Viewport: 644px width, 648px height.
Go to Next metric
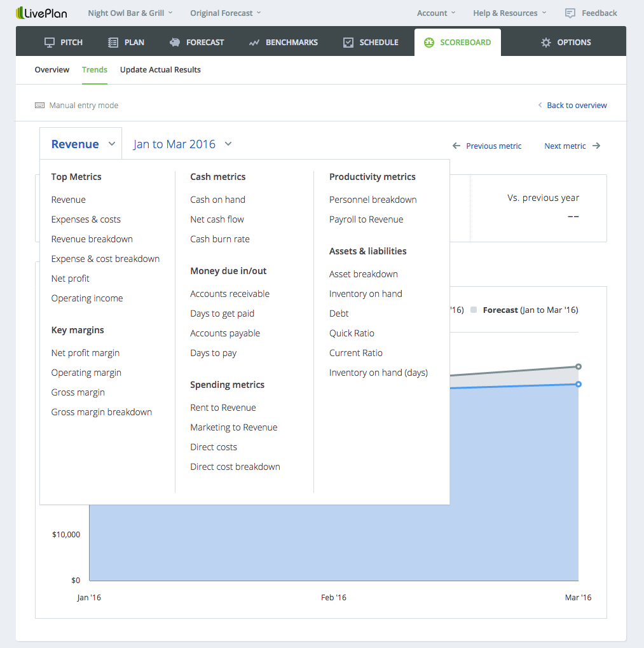[x=565, y=146]
